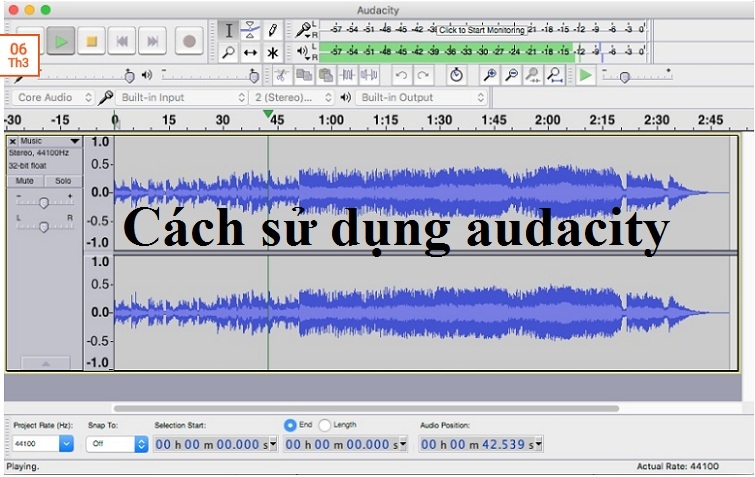Start recording with the Record button
Image resolution: width=755 pixels, height=477 pixels.
coord(189,41)
